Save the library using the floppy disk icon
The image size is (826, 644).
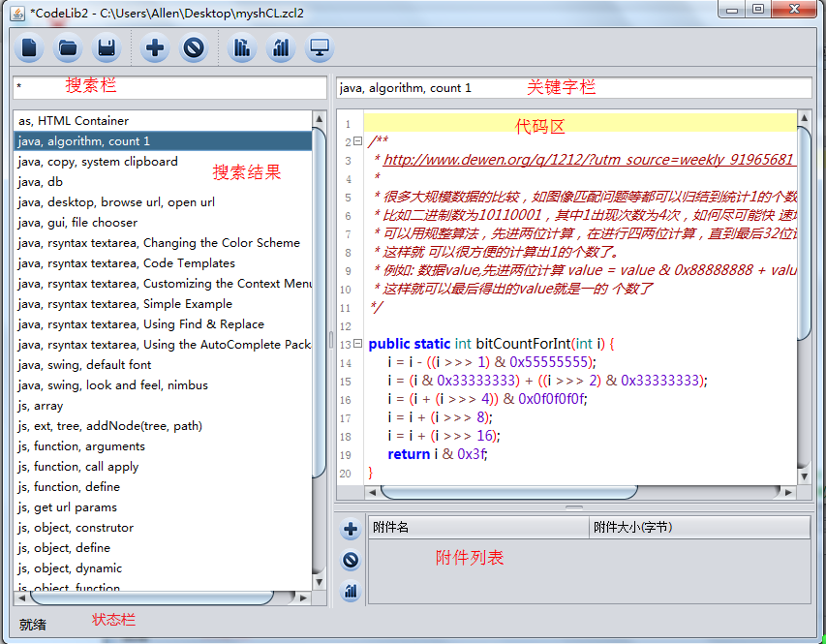[x=107, y=48]
